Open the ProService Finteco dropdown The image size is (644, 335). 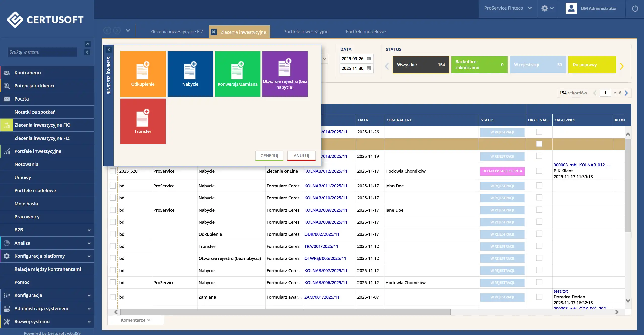[508, 8]
